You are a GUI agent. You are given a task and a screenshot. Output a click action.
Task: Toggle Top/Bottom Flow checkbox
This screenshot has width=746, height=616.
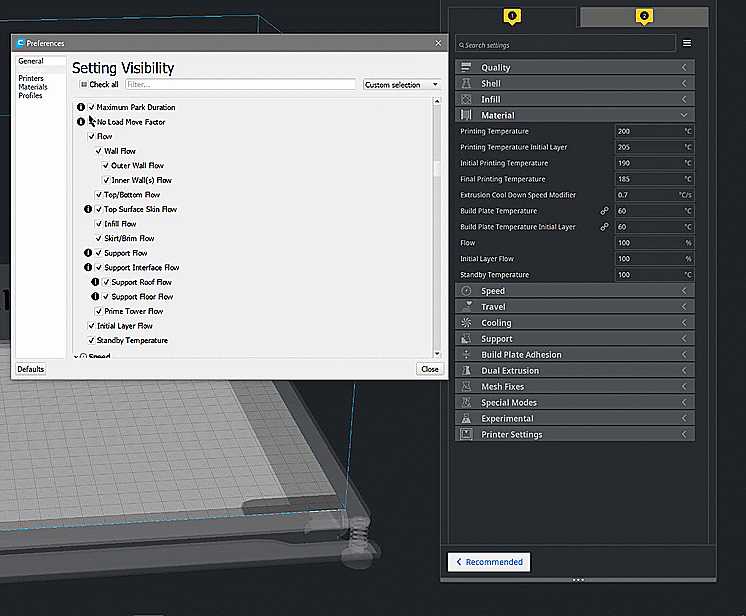pyautogui.click(x=98, y=195)
